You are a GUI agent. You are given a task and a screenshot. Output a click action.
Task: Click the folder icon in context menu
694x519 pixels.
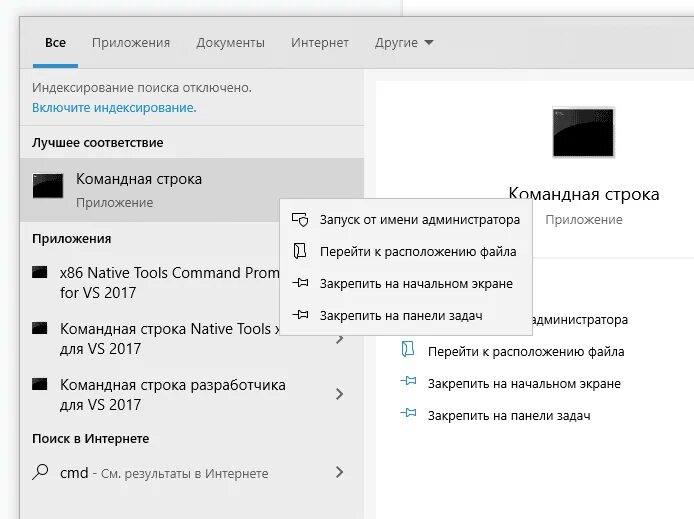[x=300, y=251]
